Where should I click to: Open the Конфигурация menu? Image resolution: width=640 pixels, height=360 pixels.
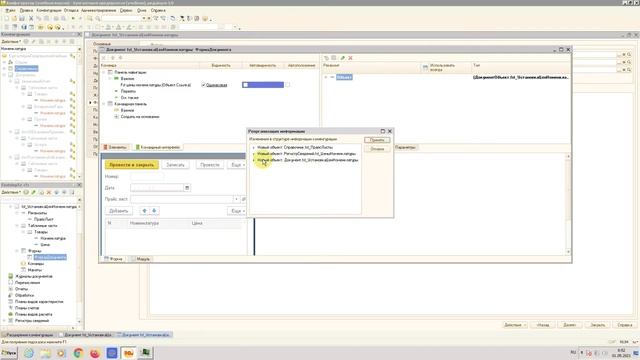(x=49, y=10)
